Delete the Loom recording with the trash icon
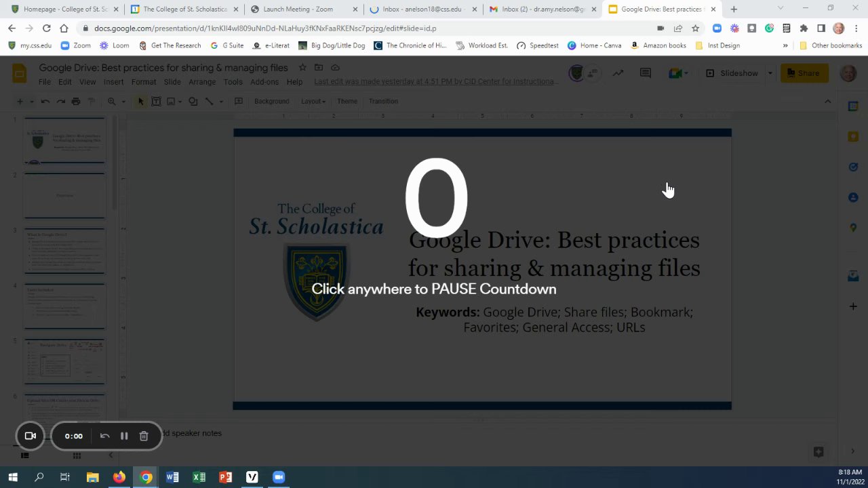 144,436
